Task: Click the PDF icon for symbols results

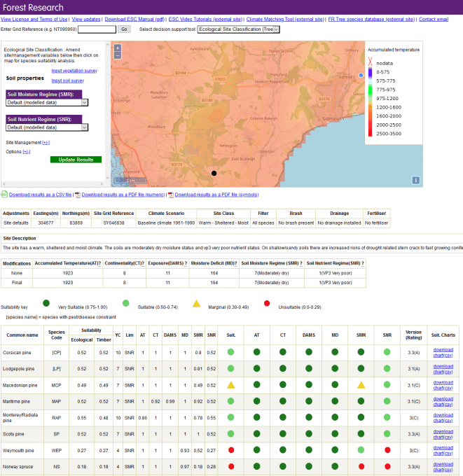Action: [171, 195]
